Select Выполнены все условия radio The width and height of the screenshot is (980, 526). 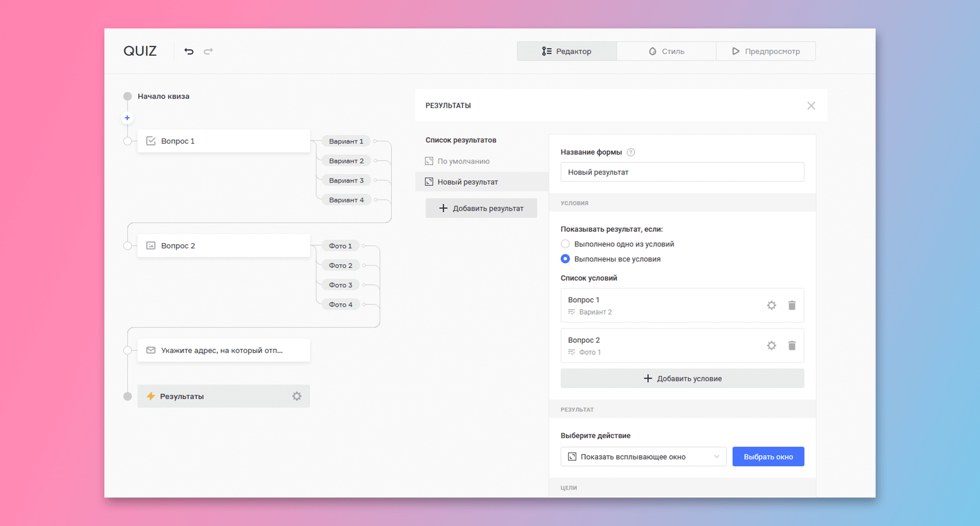[x=565, y=259]
